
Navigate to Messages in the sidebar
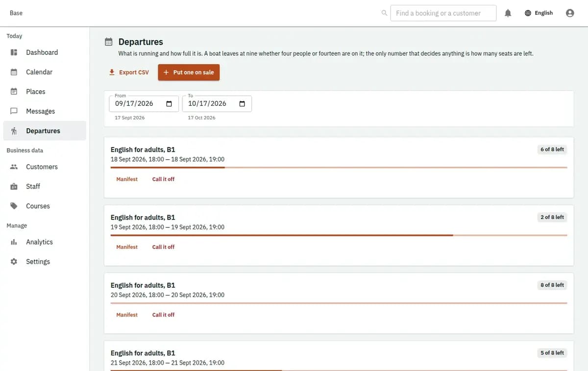45,111
